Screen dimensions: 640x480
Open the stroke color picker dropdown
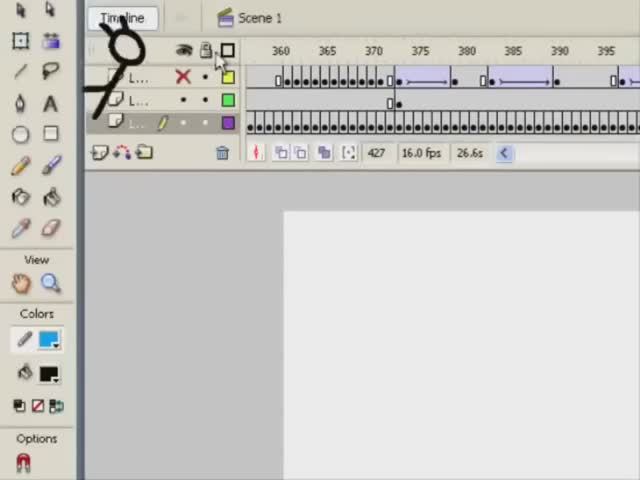coord(49,340)
